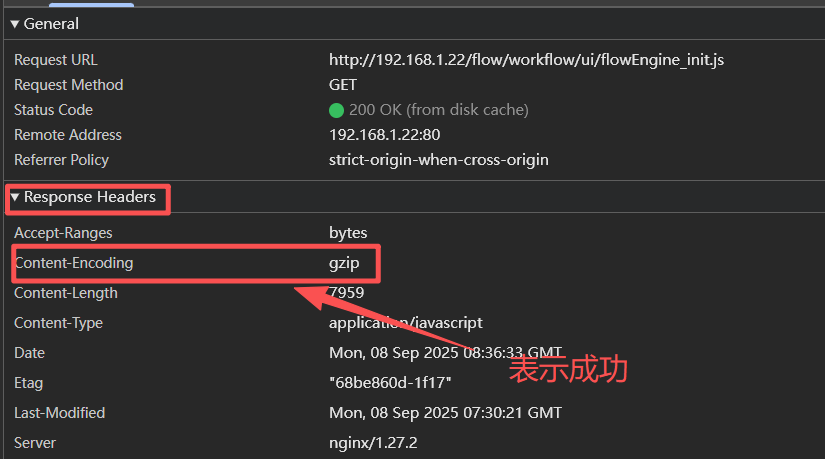Select the application/javascript Content-Type value

point(406,323)
